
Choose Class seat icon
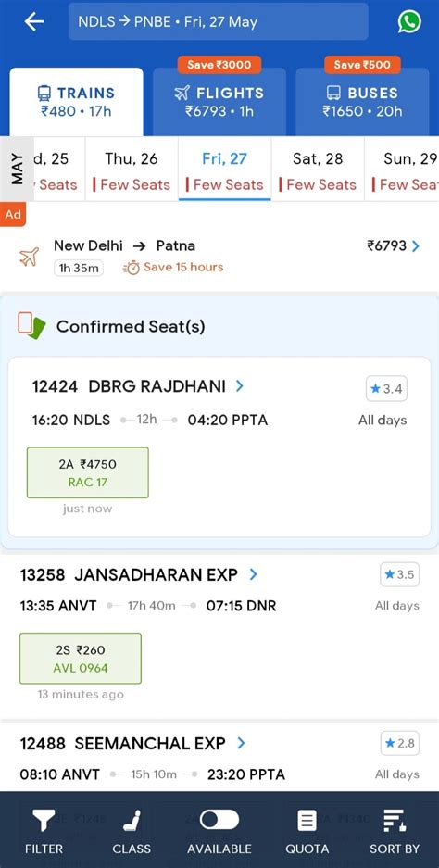[x=132, y=821]
